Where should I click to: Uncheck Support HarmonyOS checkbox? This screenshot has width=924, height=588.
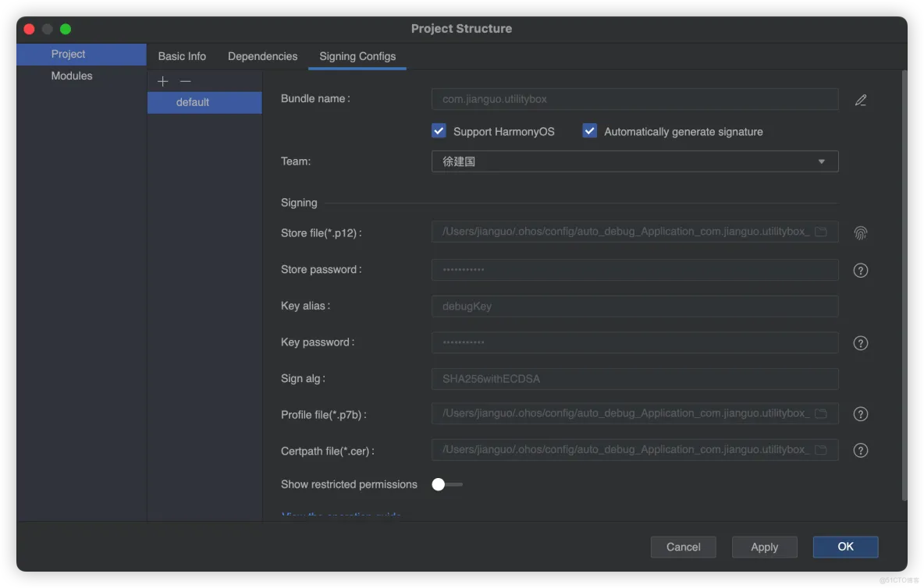(x=439, y=131)
